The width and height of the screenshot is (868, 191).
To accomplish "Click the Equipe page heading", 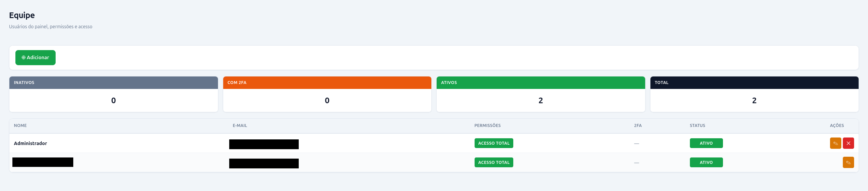I will 22,15.
